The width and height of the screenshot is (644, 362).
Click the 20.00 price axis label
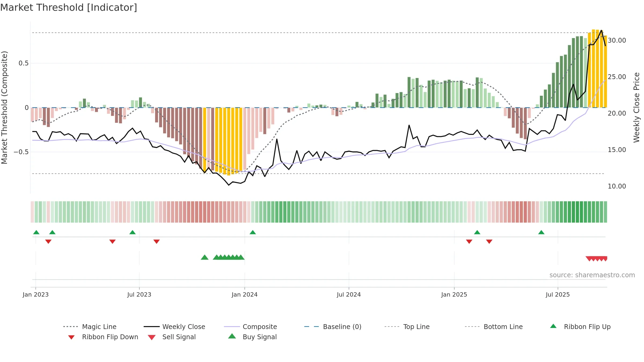coord(617,113)
